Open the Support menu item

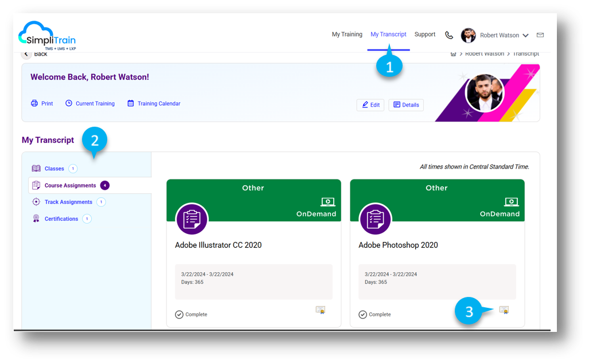(425, 34)
